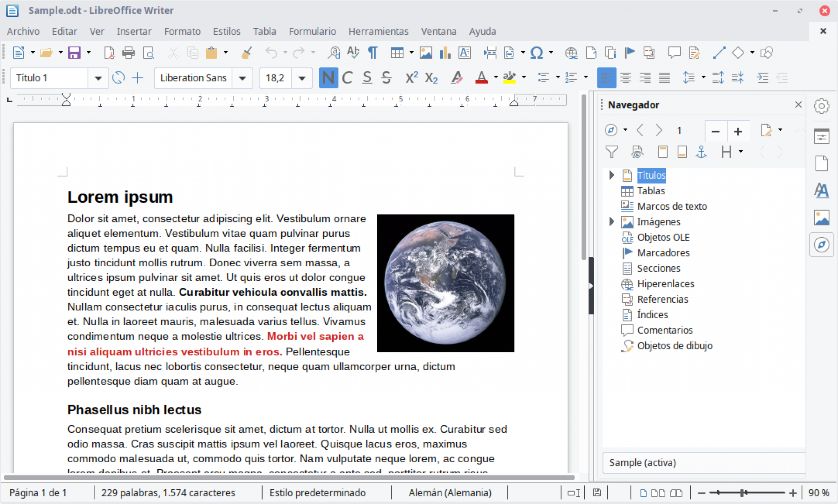The image size is (838, 504).
Task: Expand the Imágenes tree in Navigator
Action: tap(611, 221)
